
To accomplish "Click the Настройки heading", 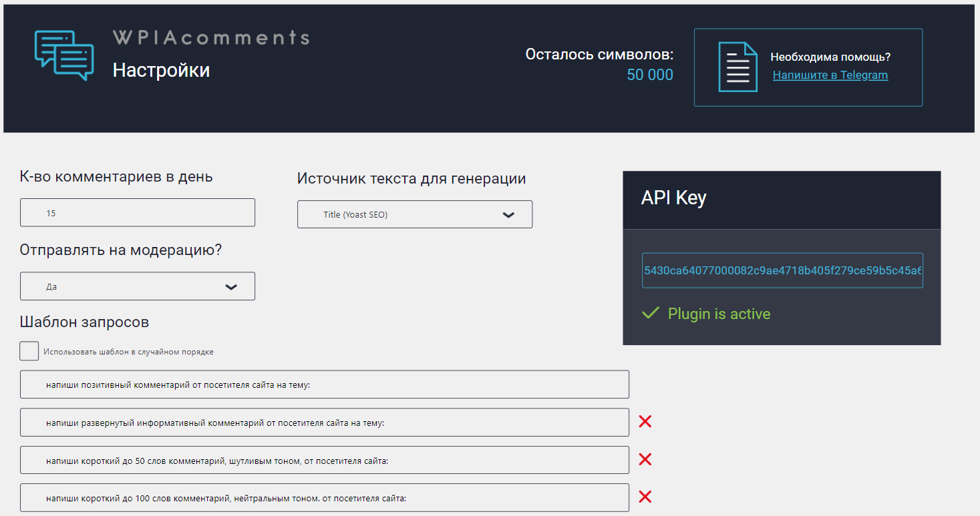I will click(161, 70).
